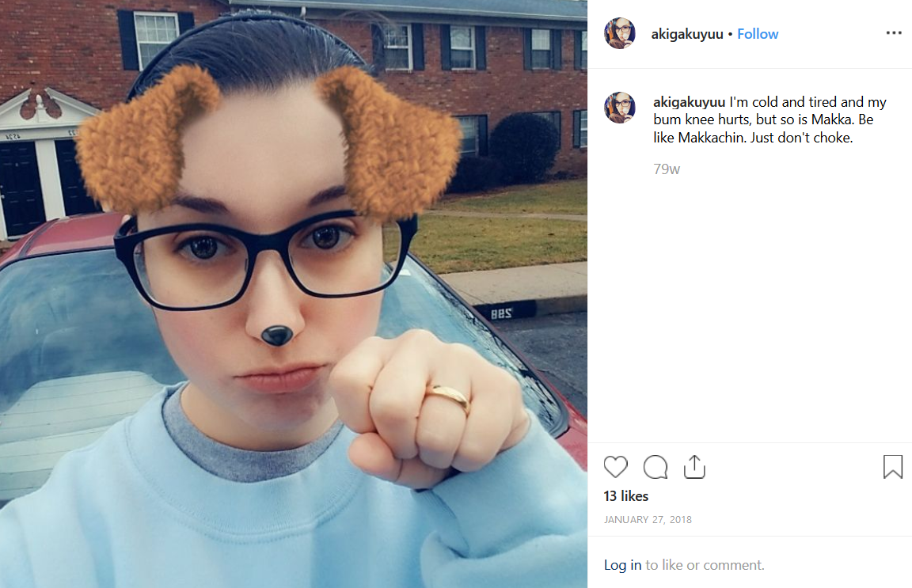Click the 79w timestamp
Screen dimensions: 912x588
667,169
